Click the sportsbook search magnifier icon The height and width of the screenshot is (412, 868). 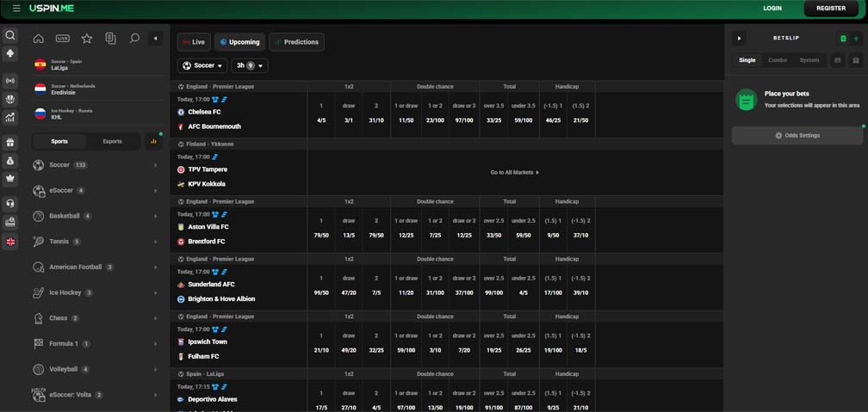click(x=134, y=39)
